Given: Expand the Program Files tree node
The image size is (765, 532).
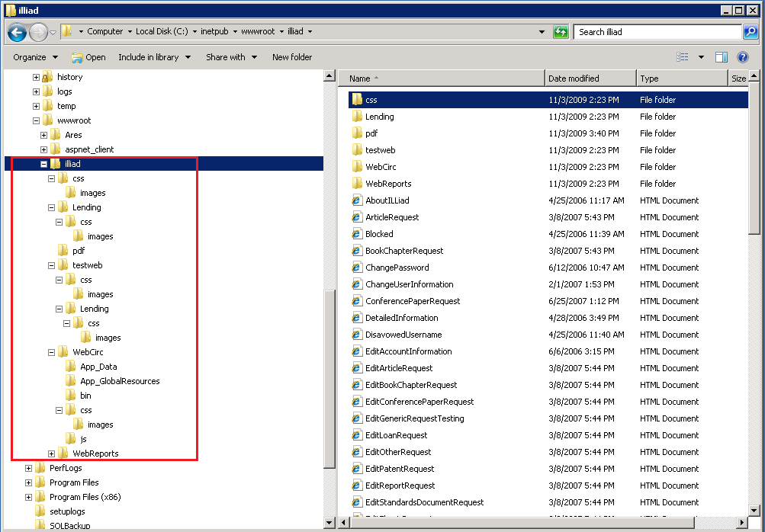Looking at the screenshot, I should tap(29, 482).
